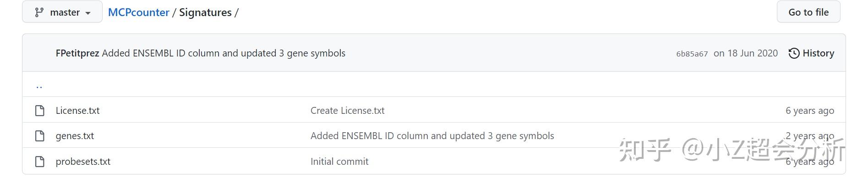Go up to parent directory

[x=39, y=85]
